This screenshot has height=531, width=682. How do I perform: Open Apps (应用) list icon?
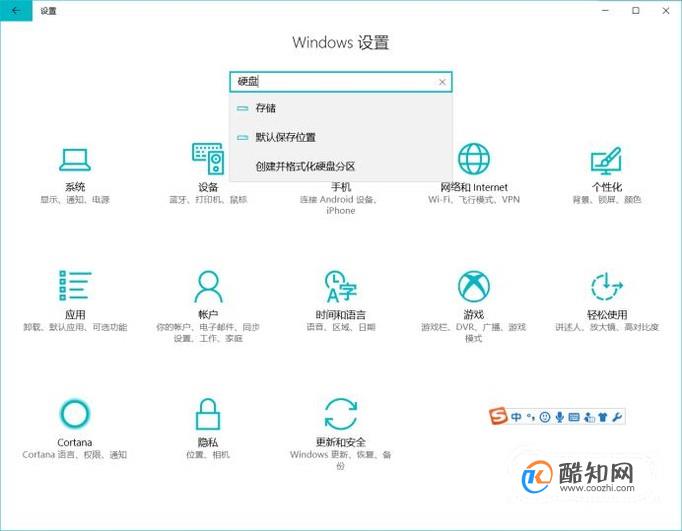(75, 286)
